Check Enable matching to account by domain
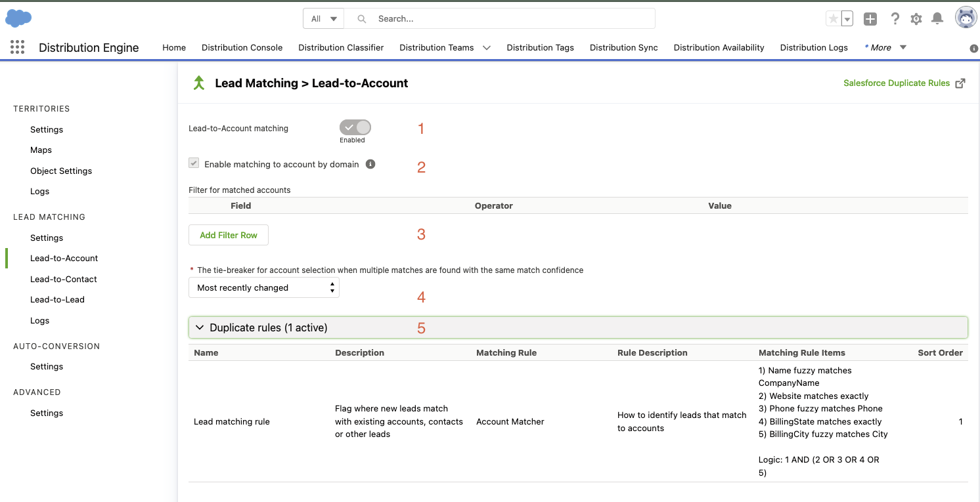Image resolution: width=980 pixels, height=502 pixels. coord(194,164)
